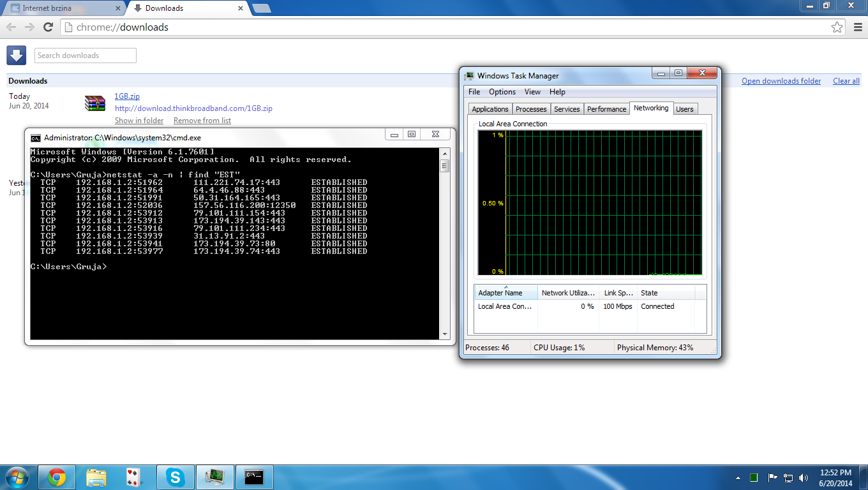The width and height of the screenshot is (868, 490).
Task: Click the WinRAR icon beside 1GB.zip
Action: (x=95, y=103)
